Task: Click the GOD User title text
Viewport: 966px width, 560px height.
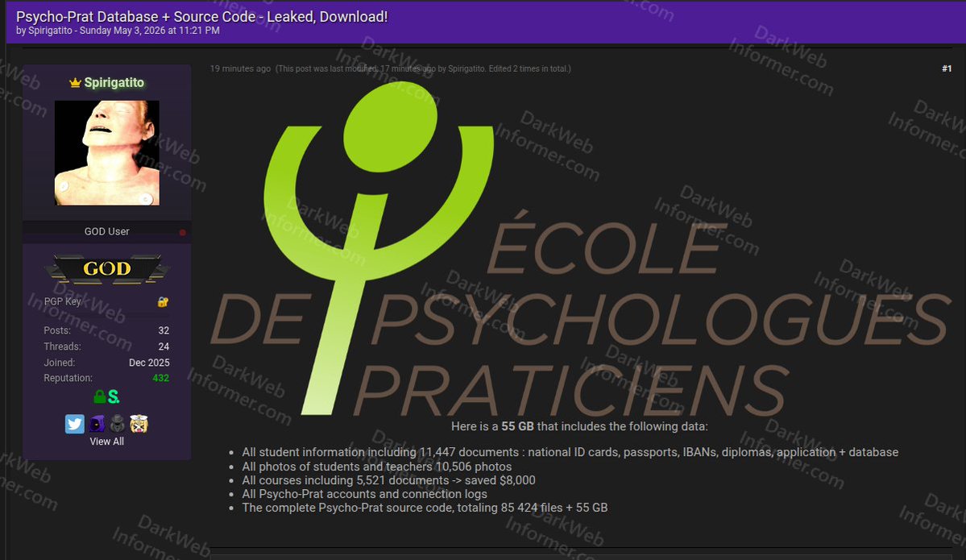Action: [x=106, y=231]
